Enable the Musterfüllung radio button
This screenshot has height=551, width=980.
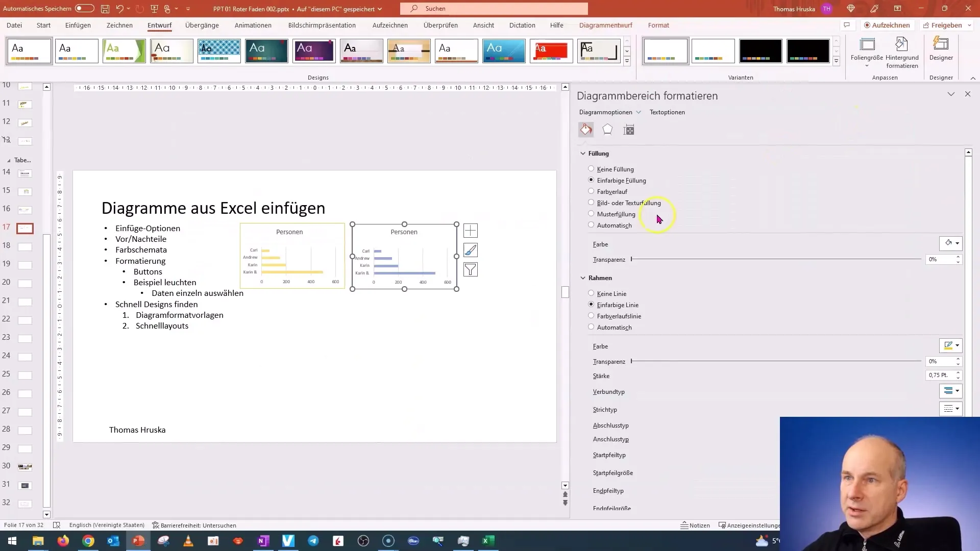coord(591,214)
